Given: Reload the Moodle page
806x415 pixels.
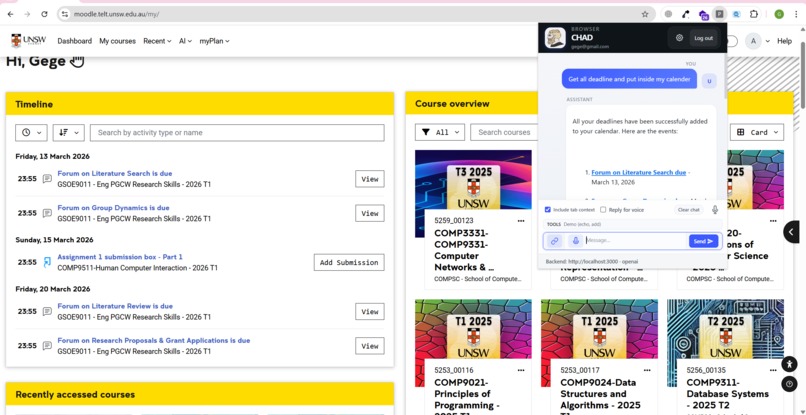Looking at the screenshot, I should pyautogui.click(x=44, y=14).
